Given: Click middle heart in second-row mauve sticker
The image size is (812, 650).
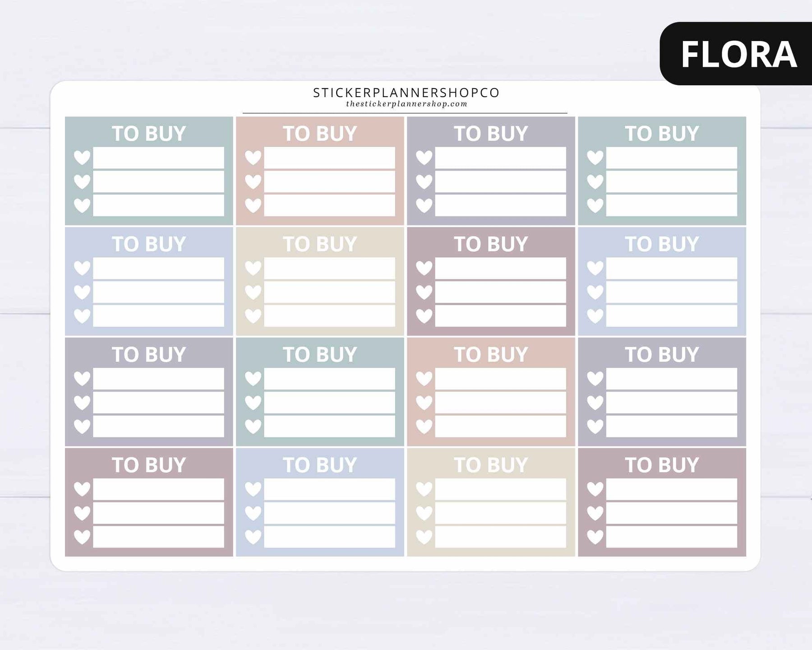Looking at the screenshot, I should coord(424,292).
